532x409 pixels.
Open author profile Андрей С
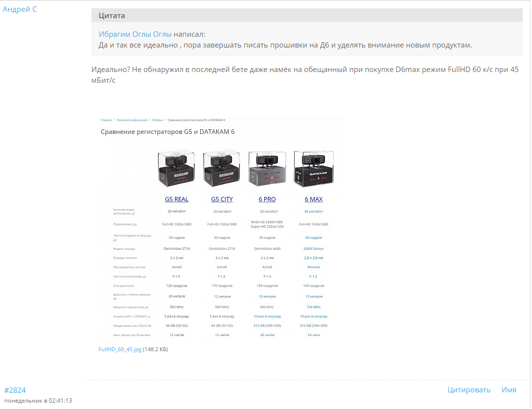[x=20, y=9]
